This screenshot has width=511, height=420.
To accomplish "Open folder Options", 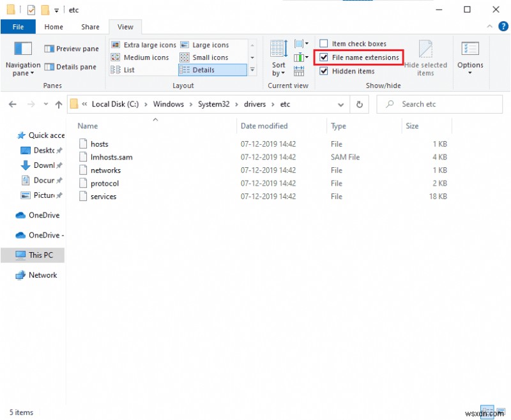I will point(470,57).
